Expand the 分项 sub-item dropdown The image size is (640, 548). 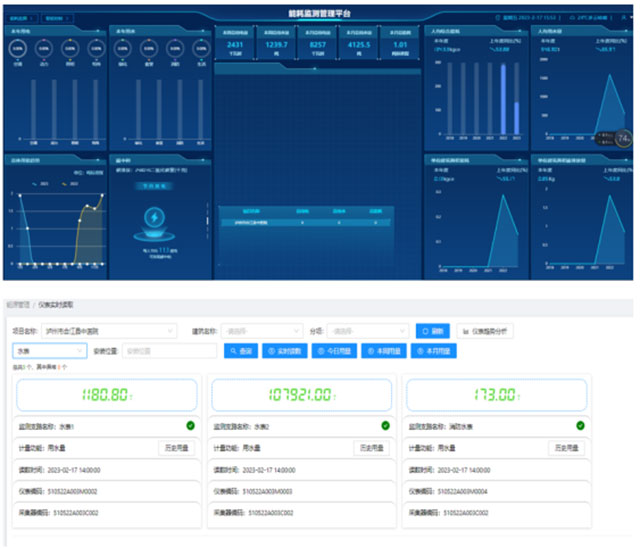[367, 331]
